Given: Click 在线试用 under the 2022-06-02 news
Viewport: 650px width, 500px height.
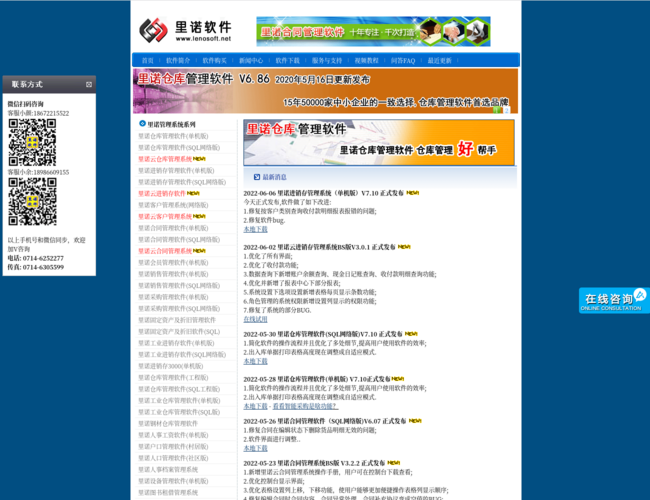Looking at the screenshot, I should [255, 319].
